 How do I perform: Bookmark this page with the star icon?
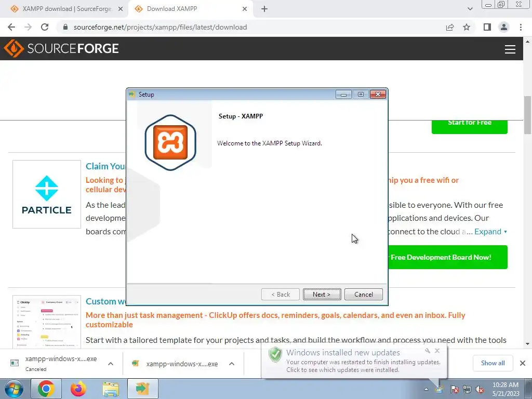[467, 27]
